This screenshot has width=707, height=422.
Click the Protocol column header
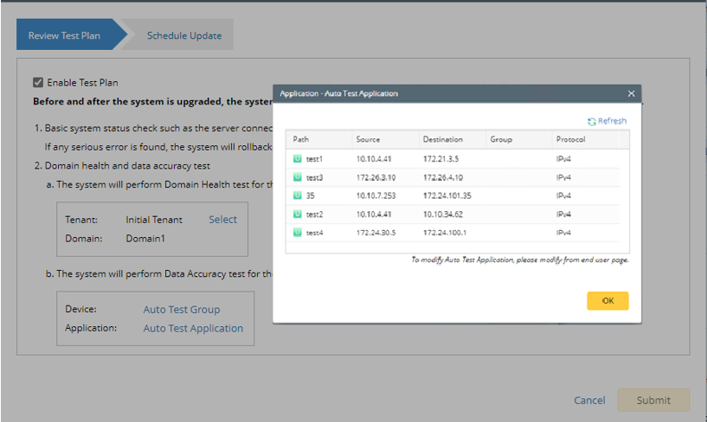(570, 140)
